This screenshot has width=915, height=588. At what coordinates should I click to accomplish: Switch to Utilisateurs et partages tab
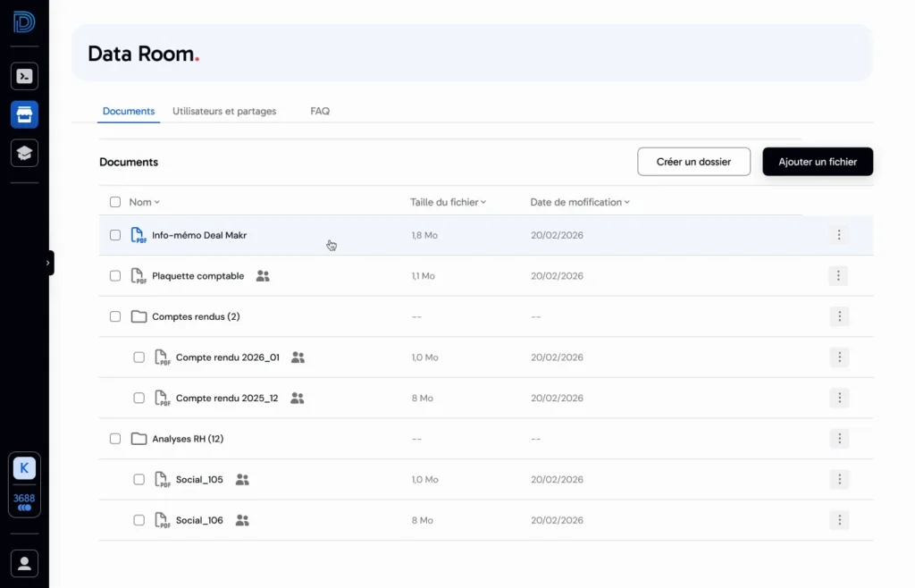pos(224,112)
